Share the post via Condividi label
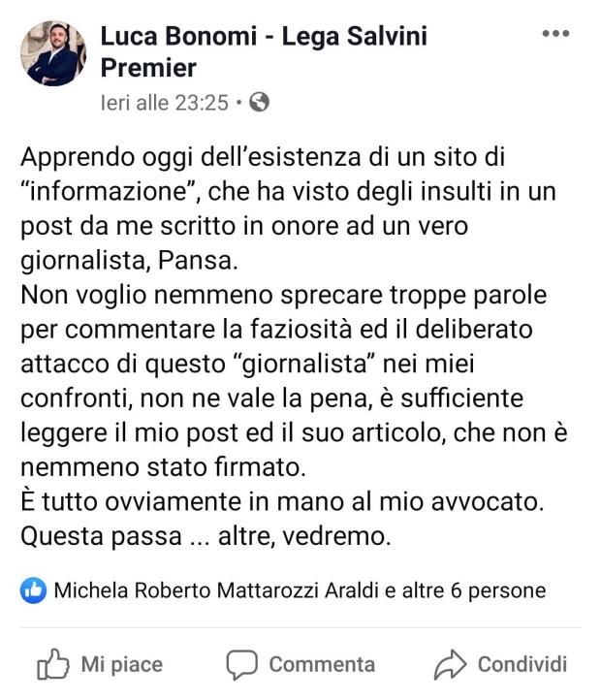 click(522, 664)
